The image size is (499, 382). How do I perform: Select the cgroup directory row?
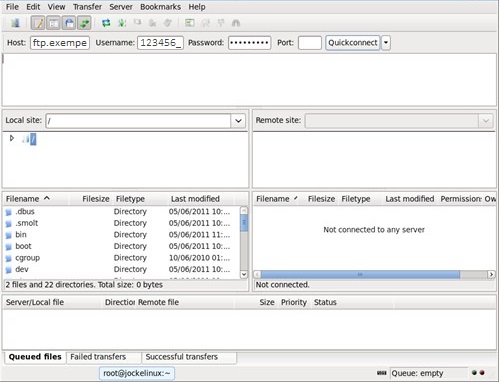click(122, 258)
